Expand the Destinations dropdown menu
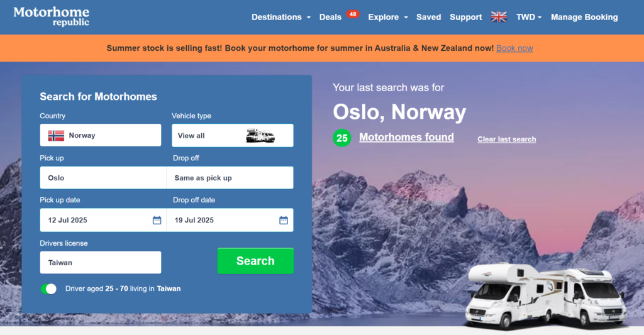 click(x=281, y=17)
